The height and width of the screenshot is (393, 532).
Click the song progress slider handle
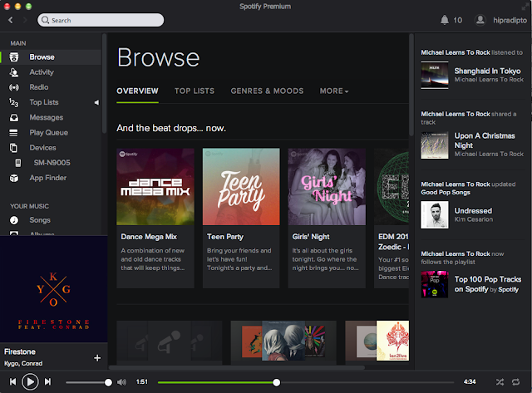[277, 382]
